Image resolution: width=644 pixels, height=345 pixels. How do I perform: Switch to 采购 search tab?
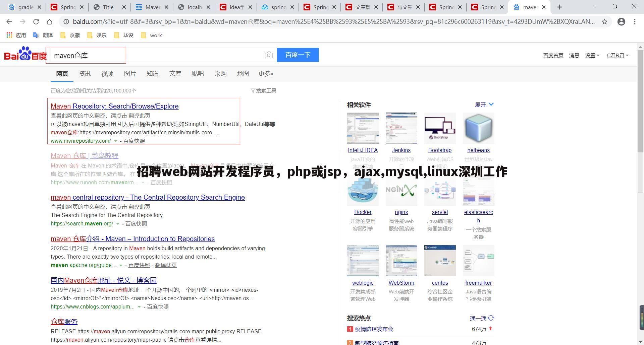point(220,74)
